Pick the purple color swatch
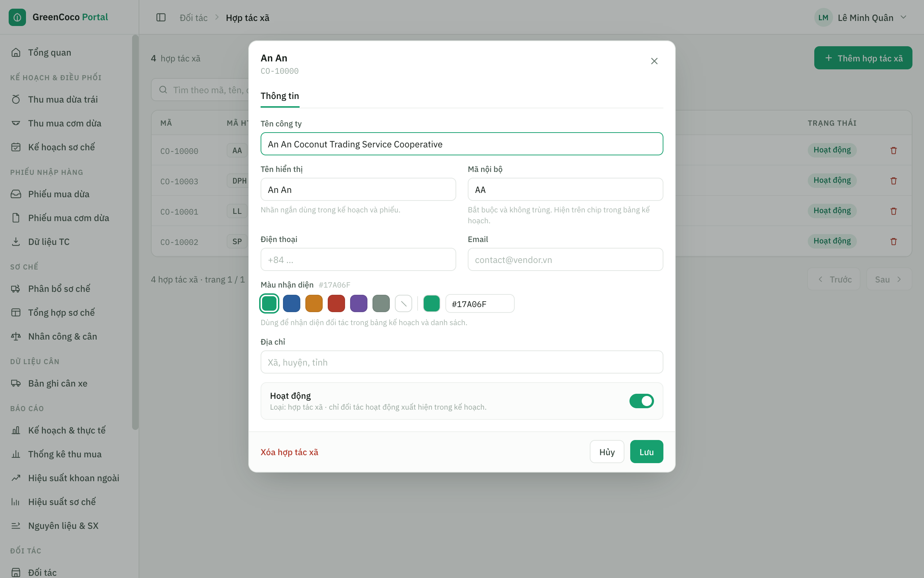 click(359, 303)
